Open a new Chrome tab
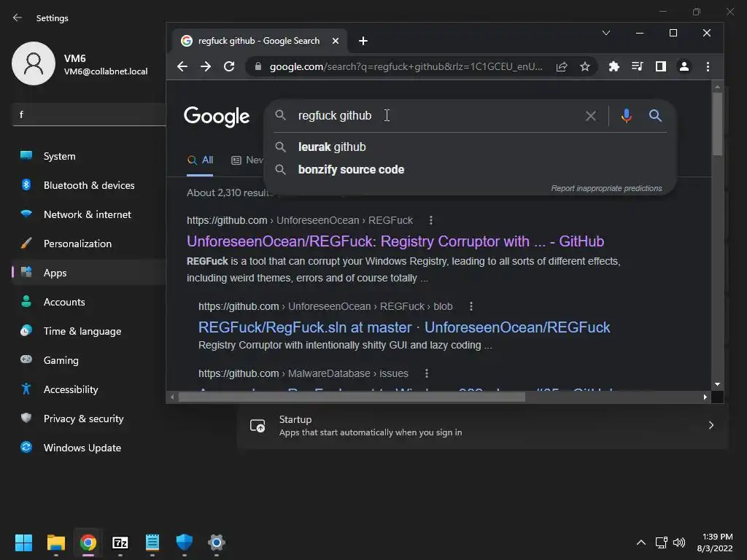This screenshot has width=747, height=560. 363,41
